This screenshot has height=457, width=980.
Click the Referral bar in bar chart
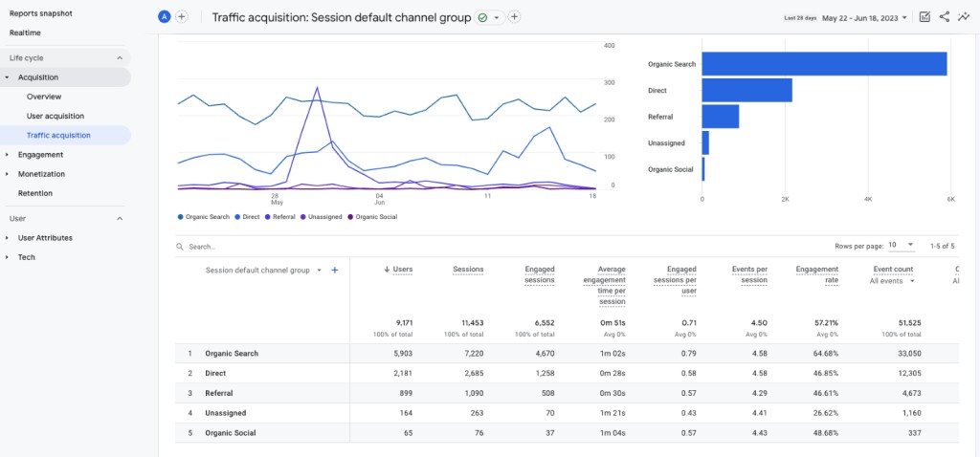pyautogui.click(x=721, y=116)
